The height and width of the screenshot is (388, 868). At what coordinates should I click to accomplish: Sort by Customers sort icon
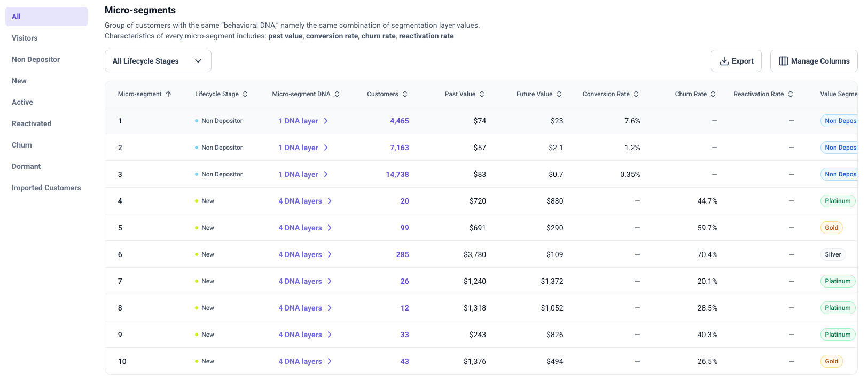click(x=405, y=94)
